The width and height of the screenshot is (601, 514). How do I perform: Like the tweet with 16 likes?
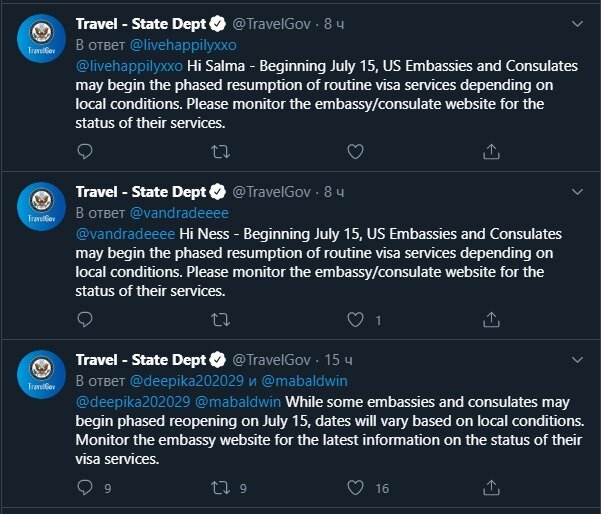point(355,488)
